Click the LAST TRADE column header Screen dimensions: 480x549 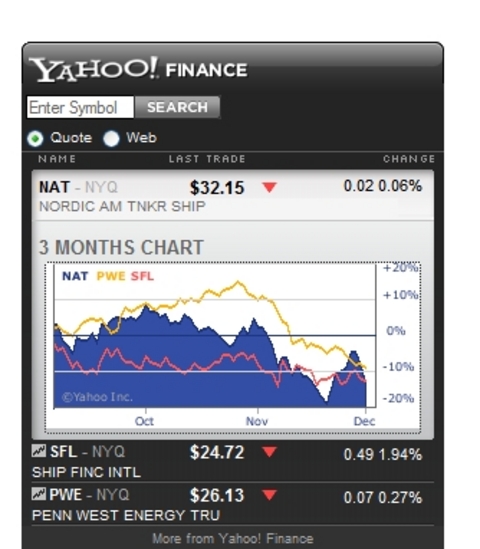[207, 159]
